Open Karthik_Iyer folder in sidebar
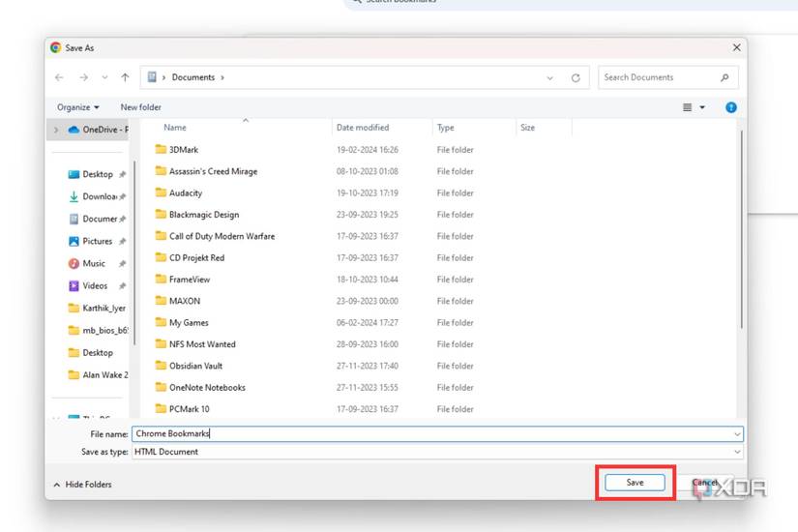 (x=97, y=309)
